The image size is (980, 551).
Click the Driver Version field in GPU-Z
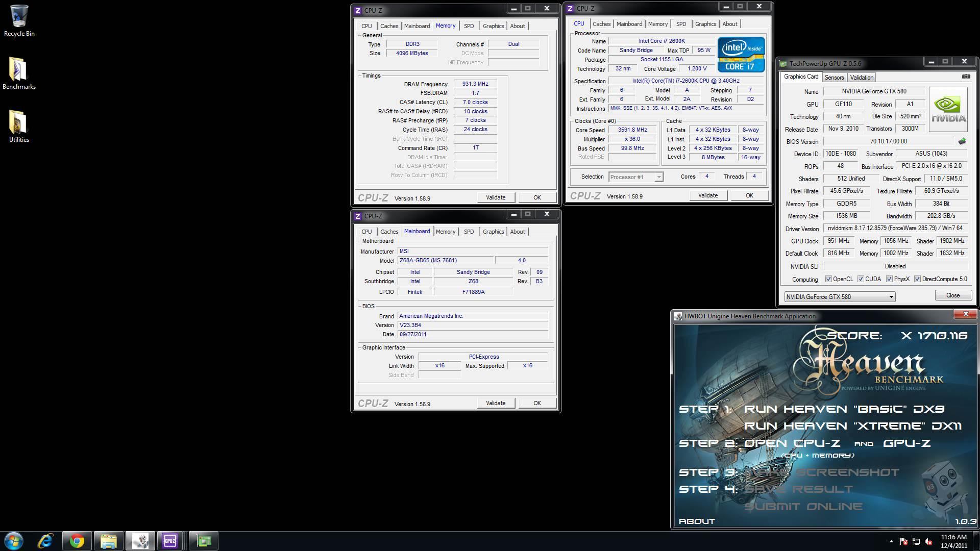(x=896, y=229)
